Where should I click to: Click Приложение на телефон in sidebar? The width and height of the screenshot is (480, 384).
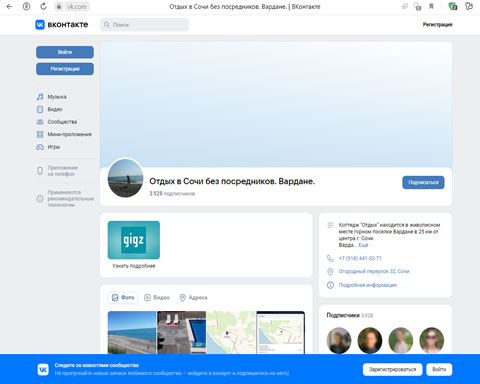click(63, 171)
